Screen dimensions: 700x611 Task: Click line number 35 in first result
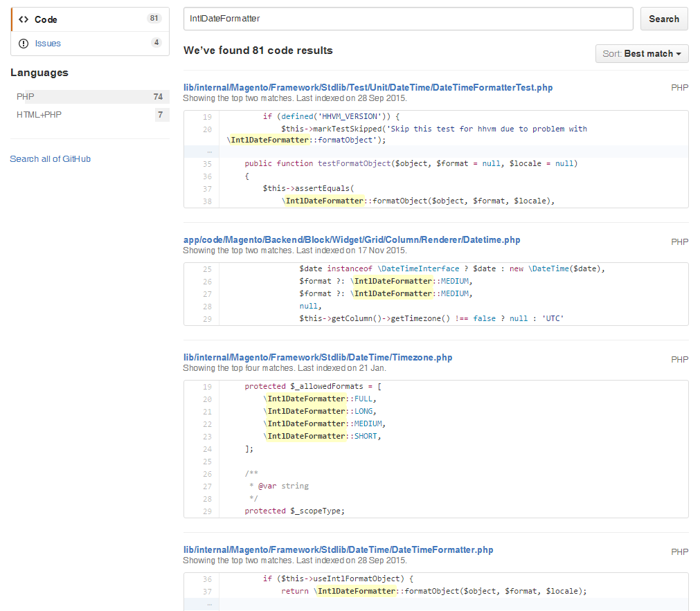click(x=208, y=164)
